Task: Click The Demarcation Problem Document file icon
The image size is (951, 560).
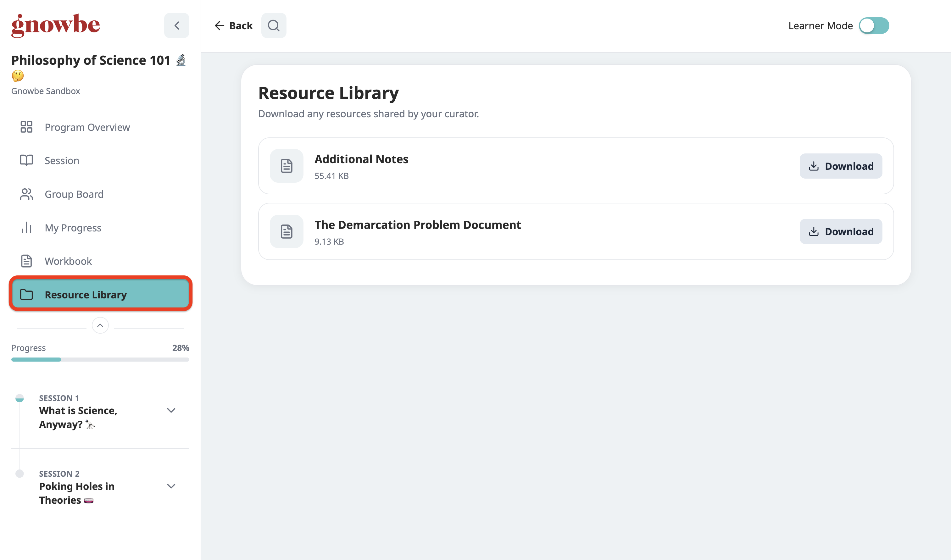Action: [x=286, y=231]
